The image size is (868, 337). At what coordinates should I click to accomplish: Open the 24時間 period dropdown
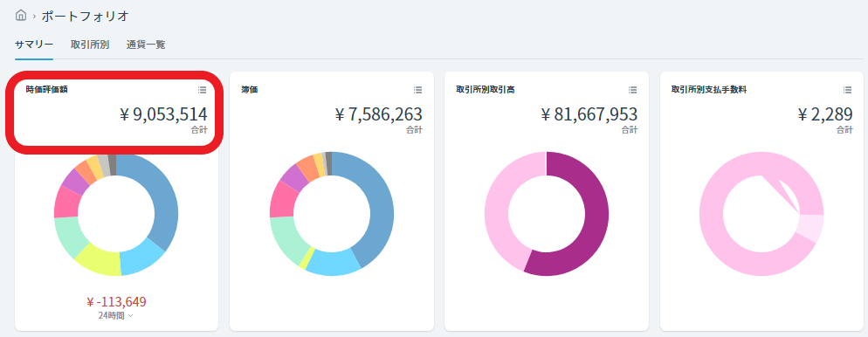115,316
